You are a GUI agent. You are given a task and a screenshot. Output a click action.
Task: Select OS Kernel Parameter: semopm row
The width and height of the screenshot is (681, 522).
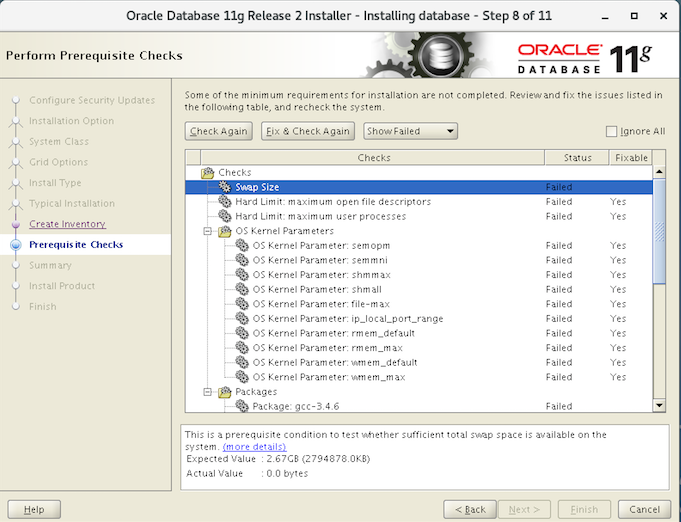click(x=419, y=245)
